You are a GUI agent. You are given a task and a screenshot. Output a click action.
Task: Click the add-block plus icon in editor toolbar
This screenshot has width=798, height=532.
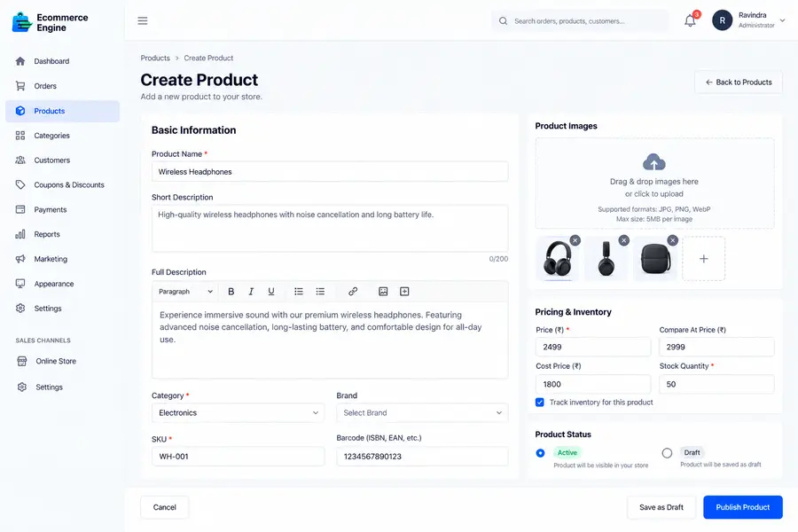[404, 291]
